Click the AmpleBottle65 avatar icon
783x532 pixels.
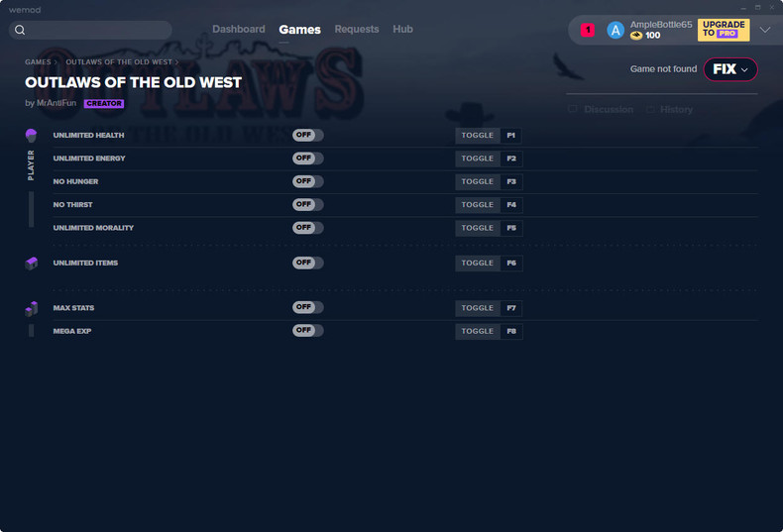pyautogui.click(x=615, y=30)
